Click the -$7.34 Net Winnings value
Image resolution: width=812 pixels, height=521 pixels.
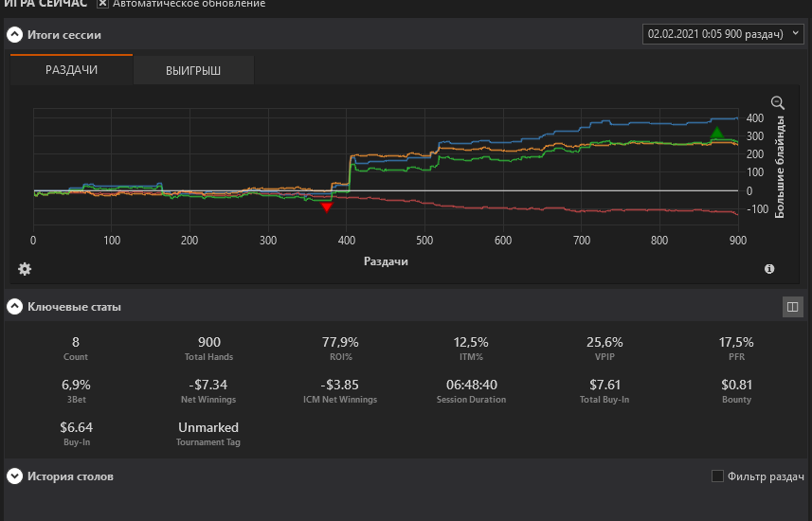(208, 385)
